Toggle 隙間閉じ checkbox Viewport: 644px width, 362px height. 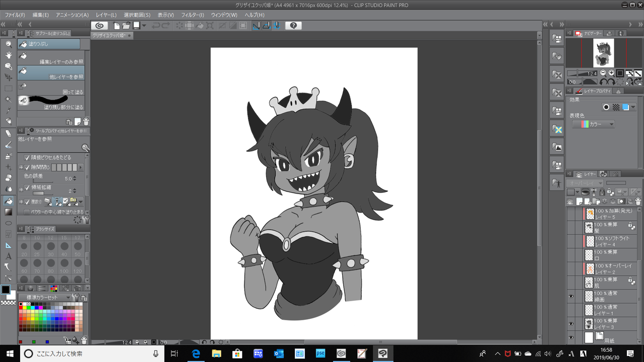(x=27, y=167)
